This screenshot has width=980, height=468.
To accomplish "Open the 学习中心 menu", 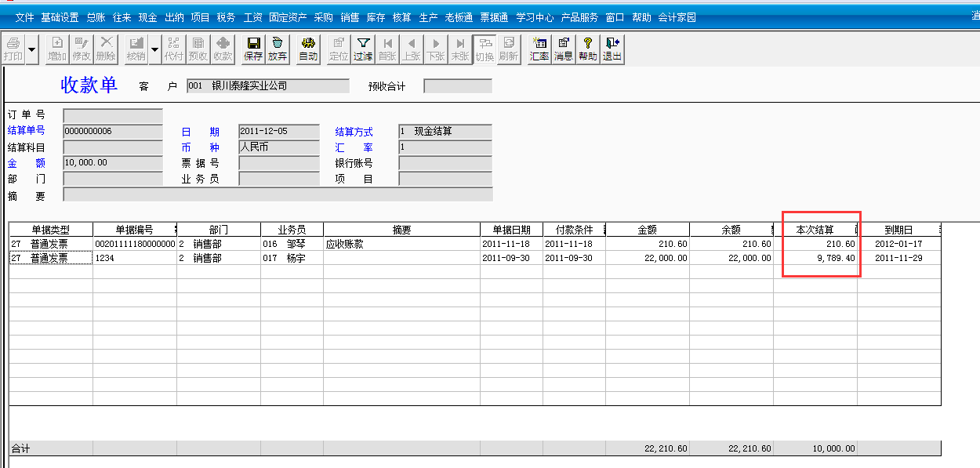I will coord(535,17).
